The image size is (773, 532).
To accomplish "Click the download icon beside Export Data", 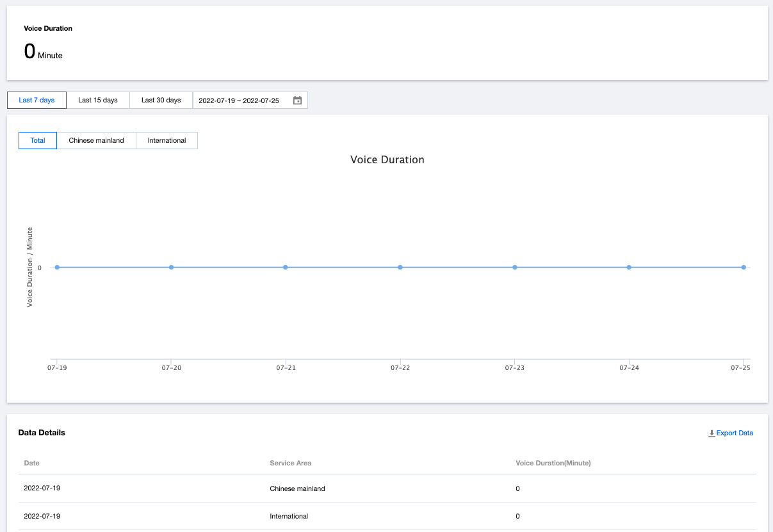I will click(711, 433).
